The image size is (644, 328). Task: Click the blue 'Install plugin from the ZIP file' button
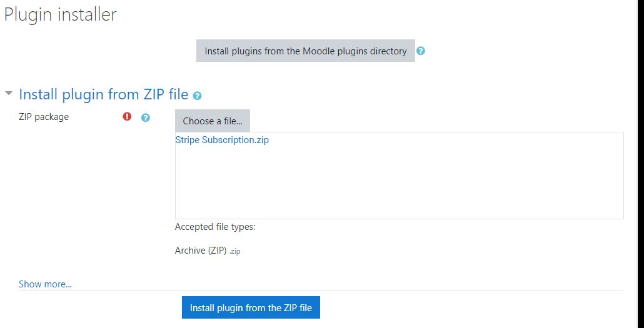[251, 307]
